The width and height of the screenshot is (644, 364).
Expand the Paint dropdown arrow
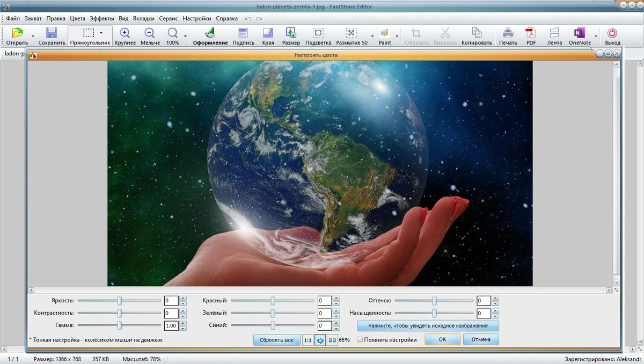point(398,36)
